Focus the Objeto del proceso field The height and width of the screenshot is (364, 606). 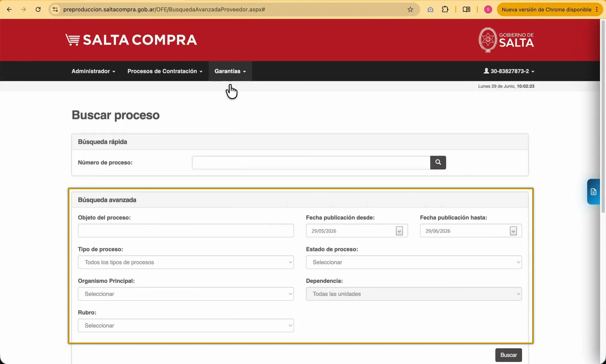pos(186,231)
